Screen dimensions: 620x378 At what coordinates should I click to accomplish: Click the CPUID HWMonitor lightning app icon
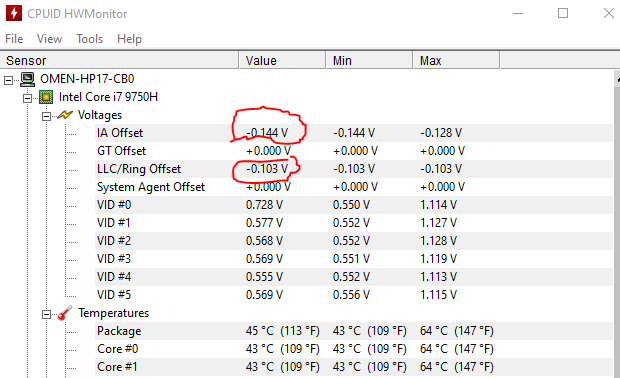(14, 13)
